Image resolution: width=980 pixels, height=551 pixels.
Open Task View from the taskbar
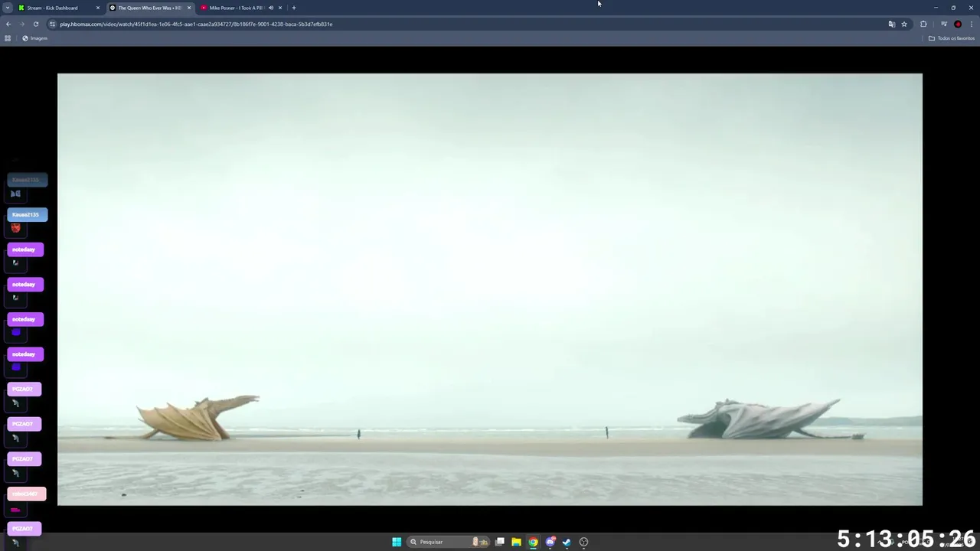(x=500, y=542)
